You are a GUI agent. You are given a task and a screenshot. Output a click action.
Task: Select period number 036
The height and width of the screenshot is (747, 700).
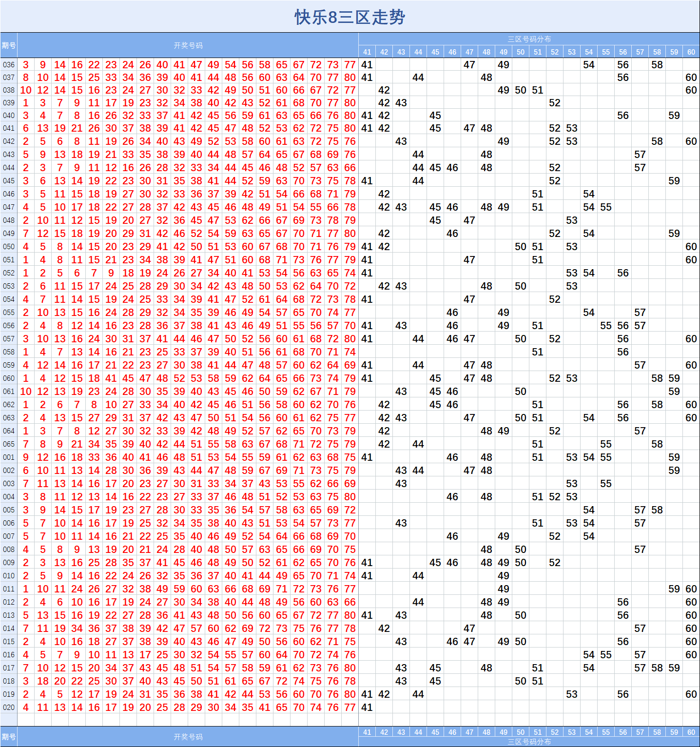(9, 65)
